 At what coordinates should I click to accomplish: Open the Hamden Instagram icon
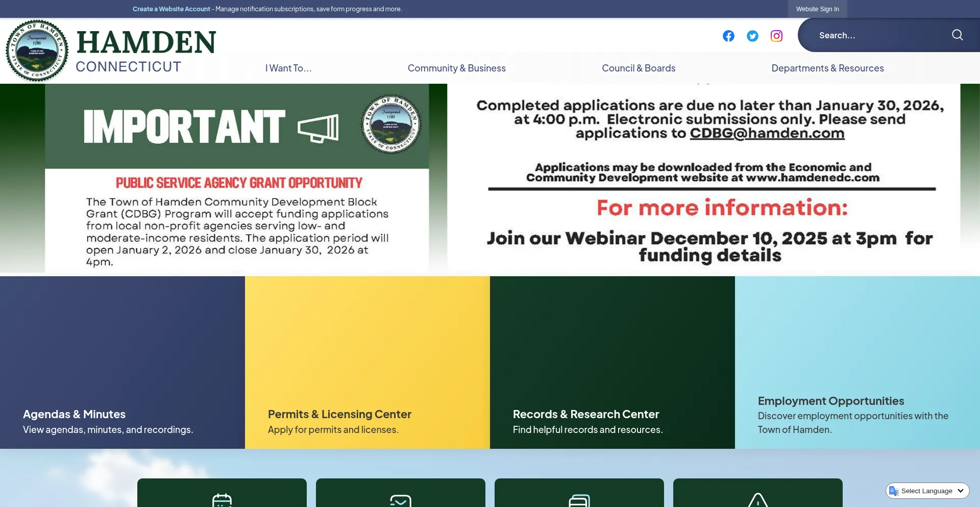(776, 36)
